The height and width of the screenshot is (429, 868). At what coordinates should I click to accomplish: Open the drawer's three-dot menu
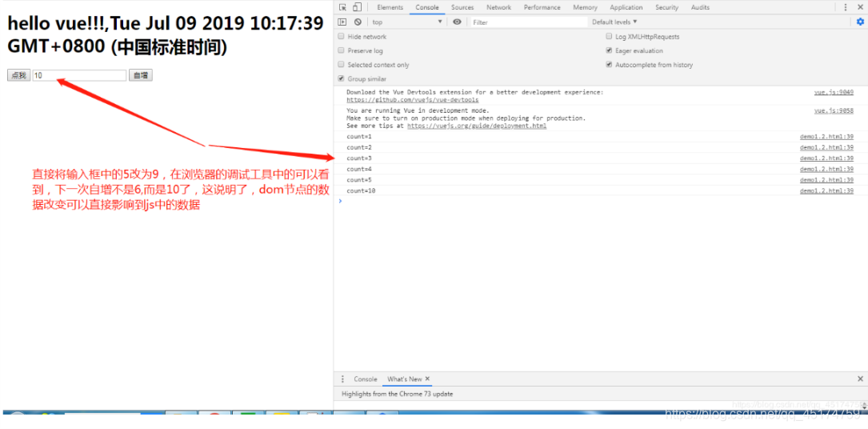pyautogui.click(x=342, y=379)
